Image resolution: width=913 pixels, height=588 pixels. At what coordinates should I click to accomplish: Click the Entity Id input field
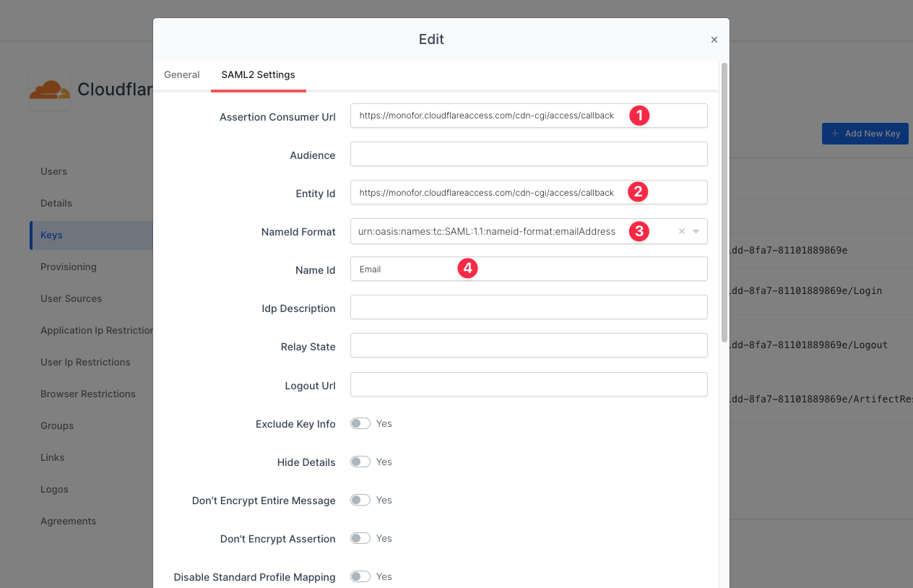491,193
